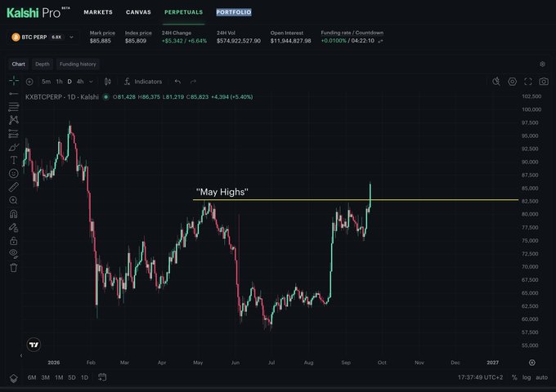Viewport: 556px width, 392px height.
Task: Set date range to 5D
Action: point(72,377)
